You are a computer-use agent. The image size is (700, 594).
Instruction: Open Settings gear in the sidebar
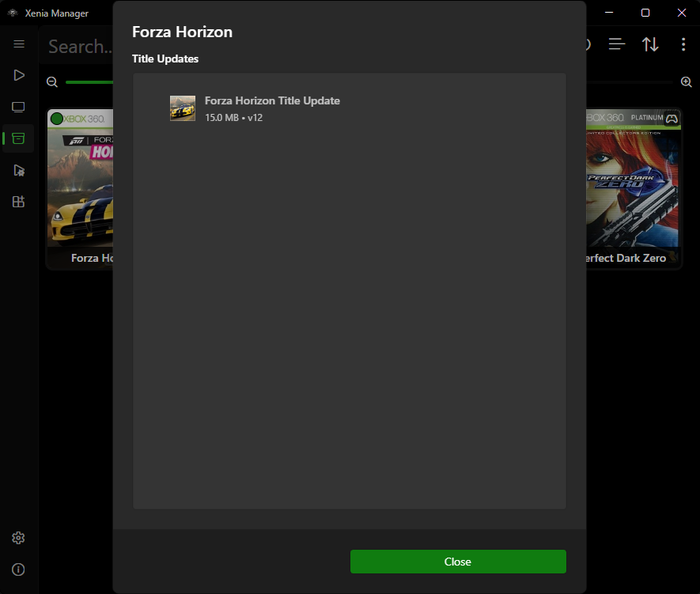click(18, 538)
